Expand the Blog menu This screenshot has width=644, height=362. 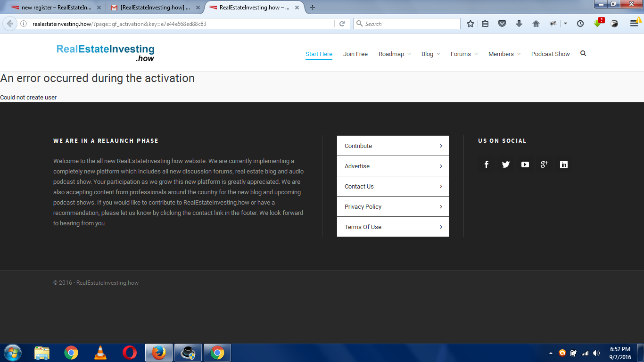pyautogui.click(x=430, y=54)
